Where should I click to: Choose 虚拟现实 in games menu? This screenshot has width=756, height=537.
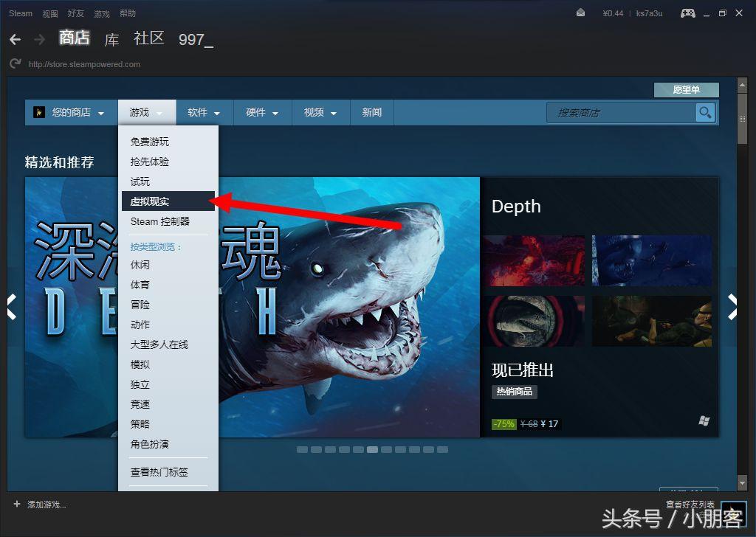tap(168, 201)
